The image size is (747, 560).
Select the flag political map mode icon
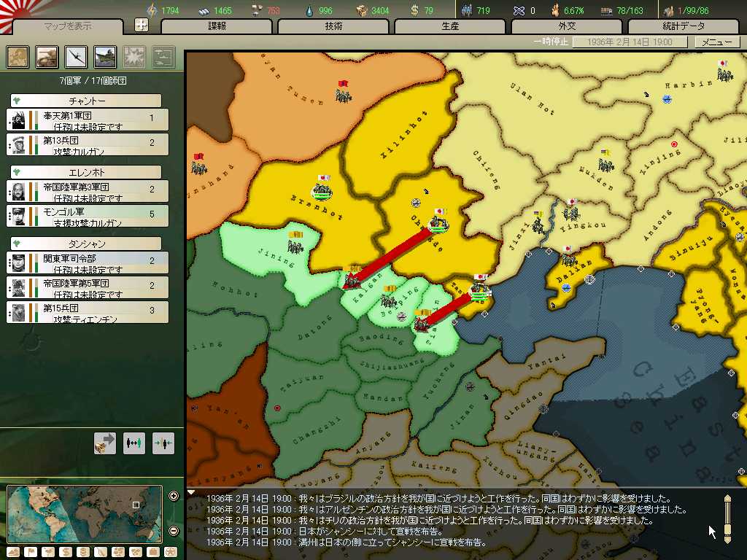click(31, 553)
